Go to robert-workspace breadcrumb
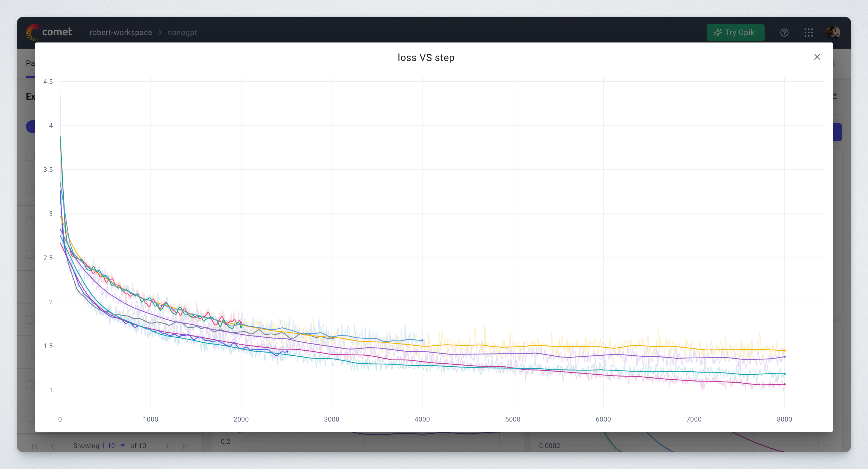Viewport: 868px width, 469px height. [120, 33]
